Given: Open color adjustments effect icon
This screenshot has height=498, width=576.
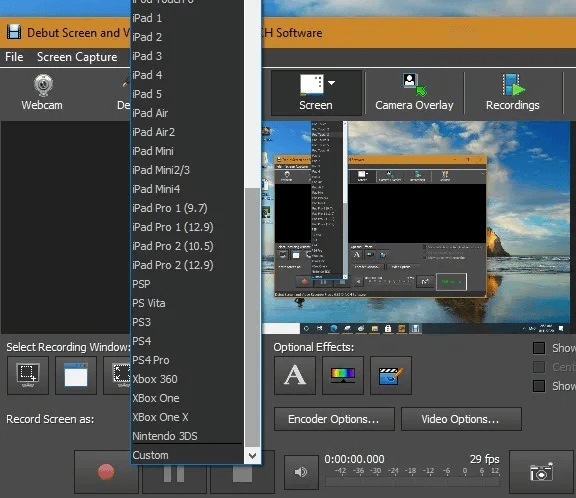Looking at the screenshot, I should pyautogui.click(x=343, y=375).
